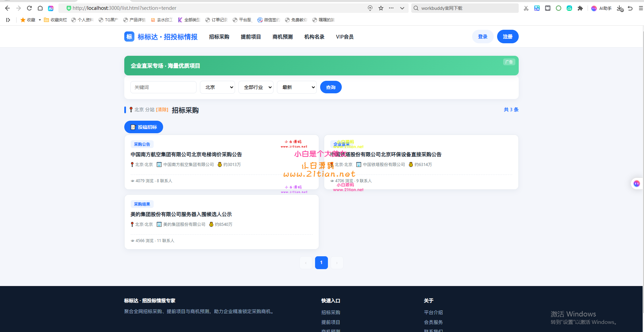The image size is (644, 332).
Task: Click the 标标达 site logo icon
Action: (x=129, y=37)
